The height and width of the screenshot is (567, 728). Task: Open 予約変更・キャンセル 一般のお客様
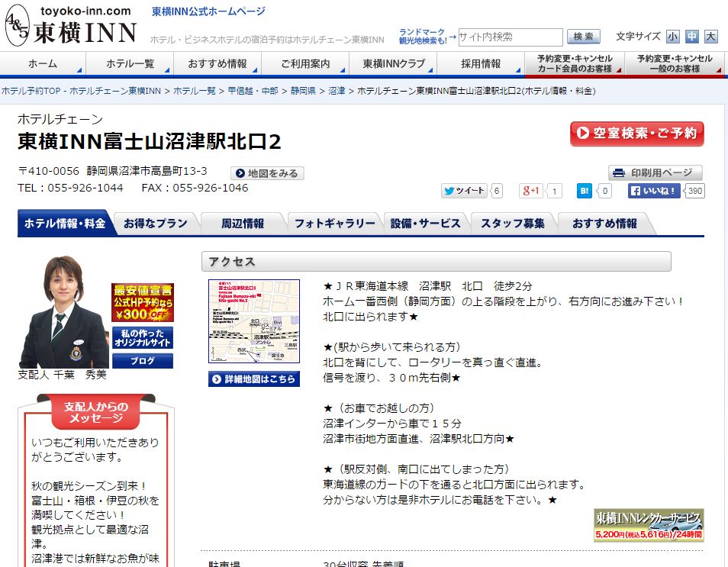[x=675, y=63]
